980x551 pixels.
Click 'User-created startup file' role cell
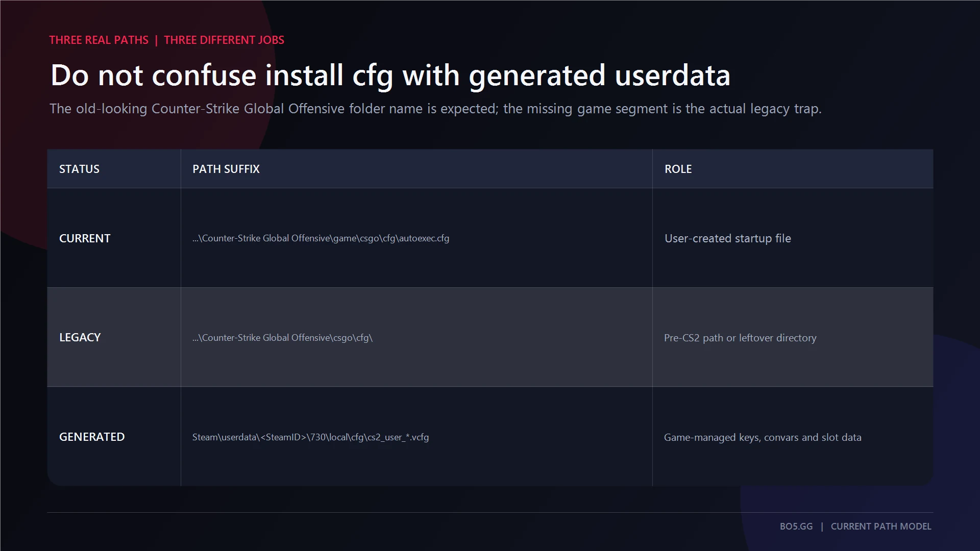coord(793,238)
